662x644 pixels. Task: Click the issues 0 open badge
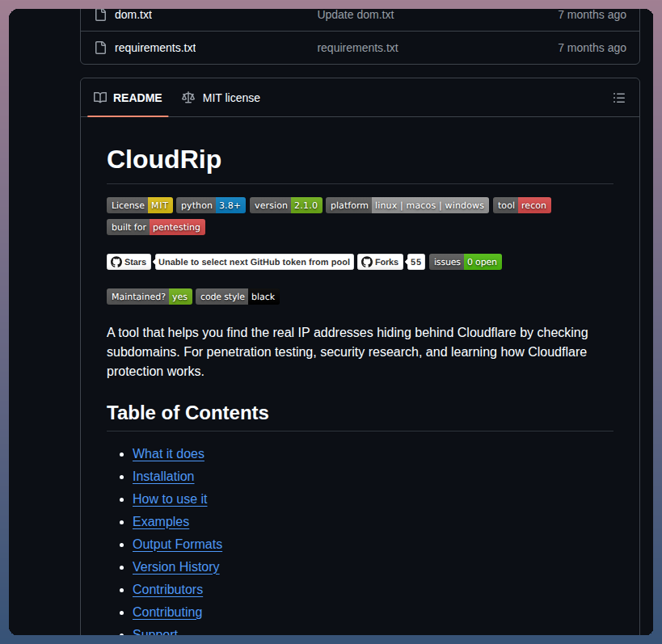(x=466, y=262)
